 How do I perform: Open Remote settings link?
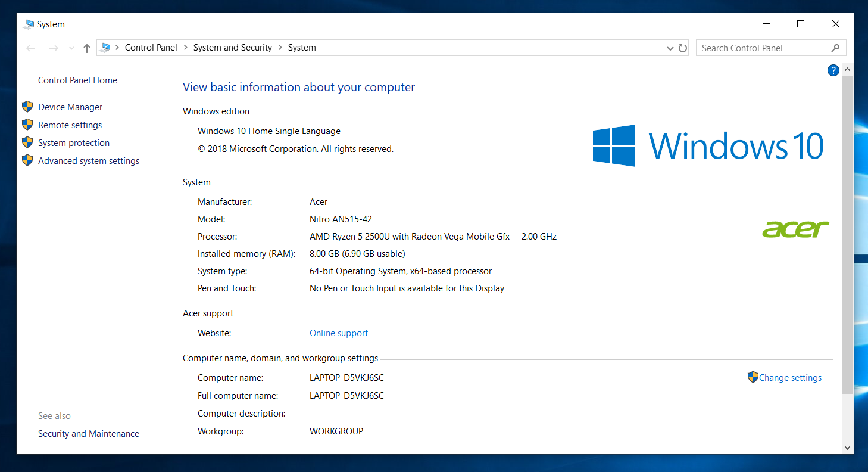[70, 125]
